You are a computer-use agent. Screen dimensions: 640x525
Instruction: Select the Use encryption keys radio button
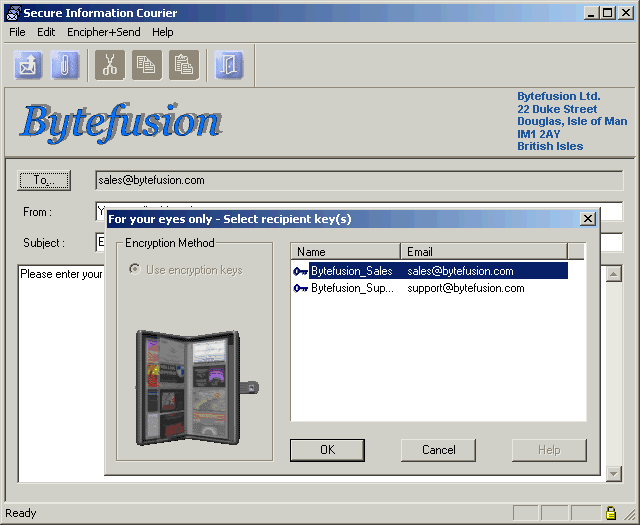click(x=134, y=269)
